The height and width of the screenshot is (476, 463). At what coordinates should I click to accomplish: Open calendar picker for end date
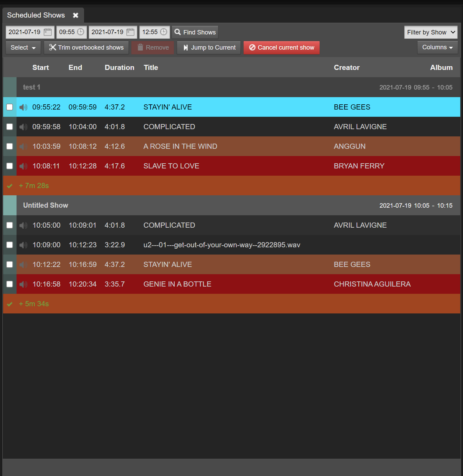(x=131, y=32)
